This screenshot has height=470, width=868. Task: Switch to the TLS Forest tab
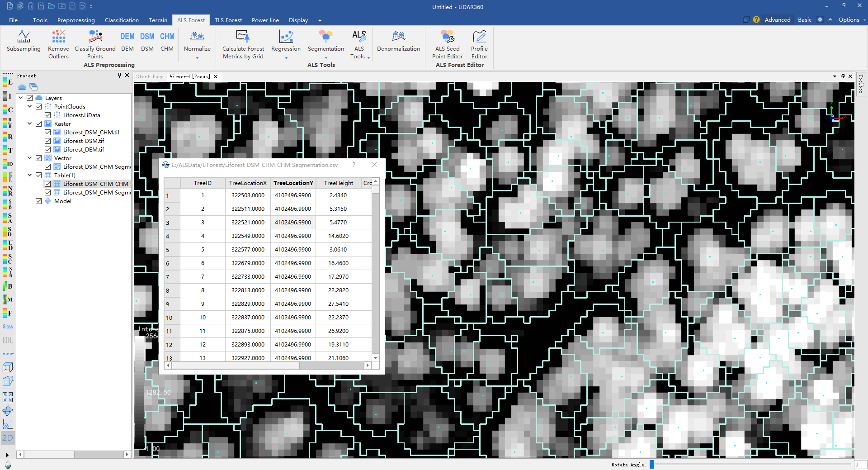[x=228, y=20]
